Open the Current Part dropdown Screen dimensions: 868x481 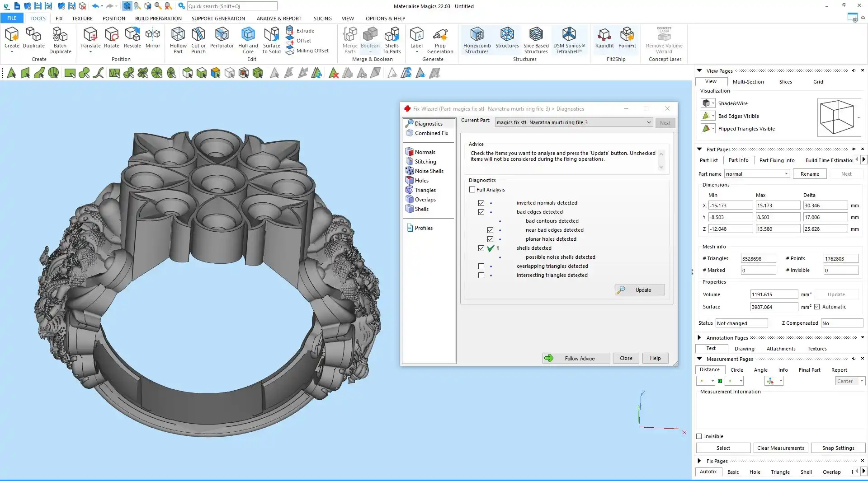pos(649,122)
